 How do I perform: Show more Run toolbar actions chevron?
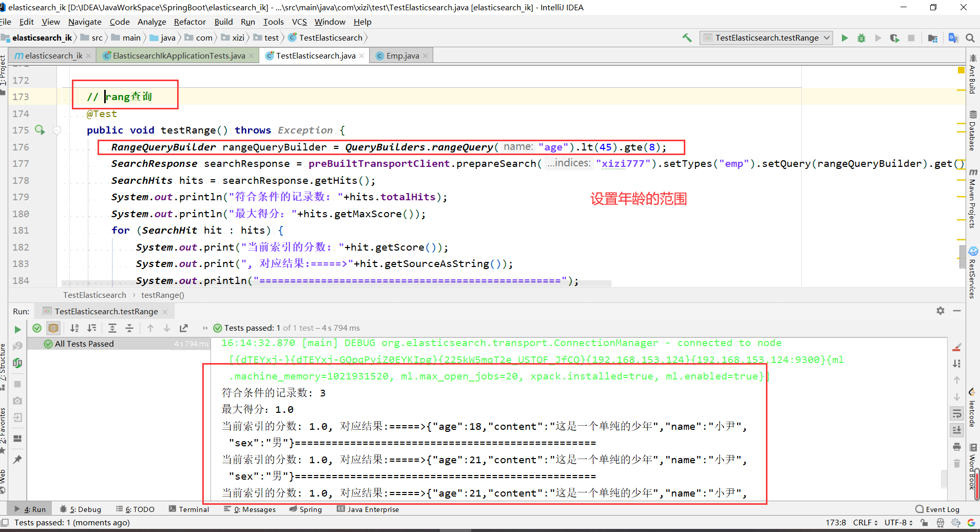[205, 328]
